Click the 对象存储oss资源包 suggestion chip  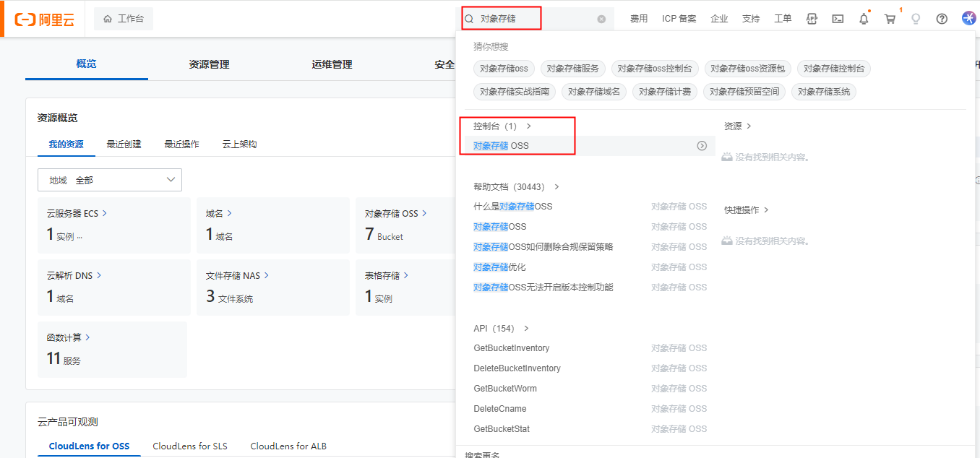click(x=747, y=69)
